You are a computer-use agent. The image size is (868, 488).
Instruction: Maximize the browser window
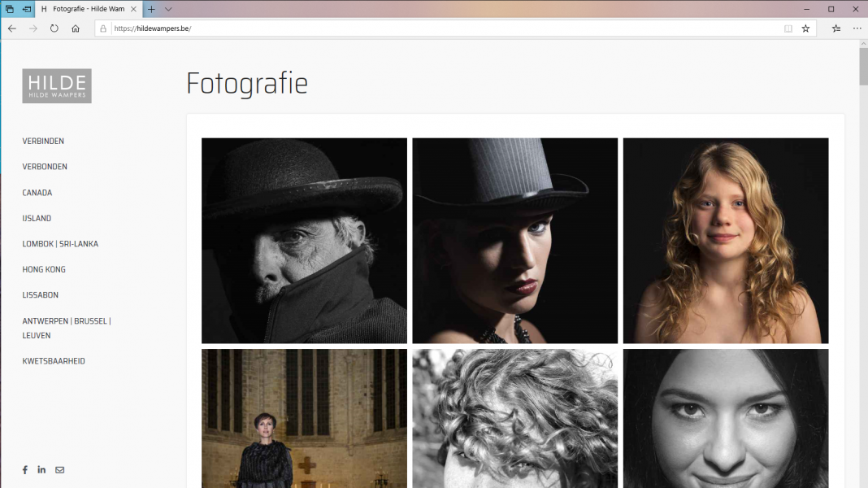pyautogui.click(x=831, y=9)
